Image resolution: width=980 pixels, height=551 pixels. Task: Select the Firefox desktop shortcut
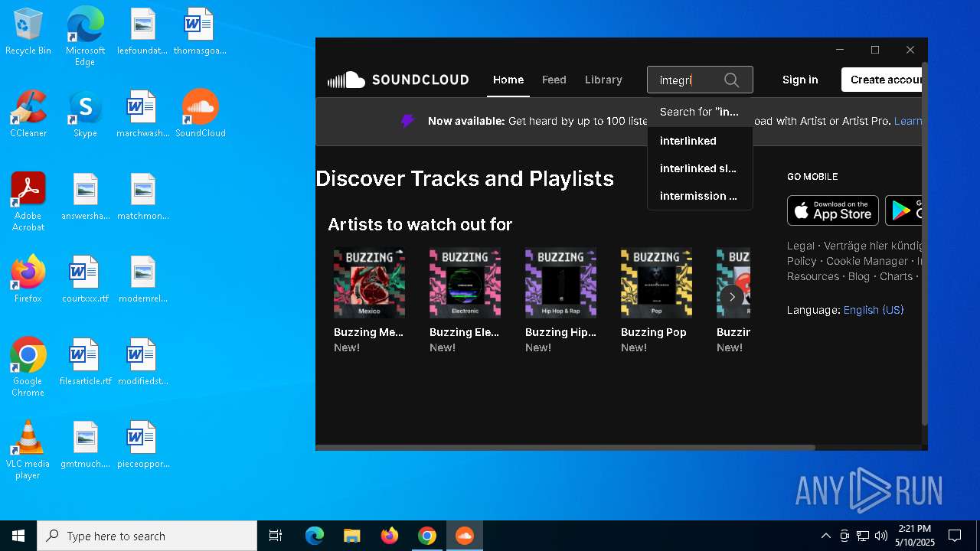pos(28,279)
